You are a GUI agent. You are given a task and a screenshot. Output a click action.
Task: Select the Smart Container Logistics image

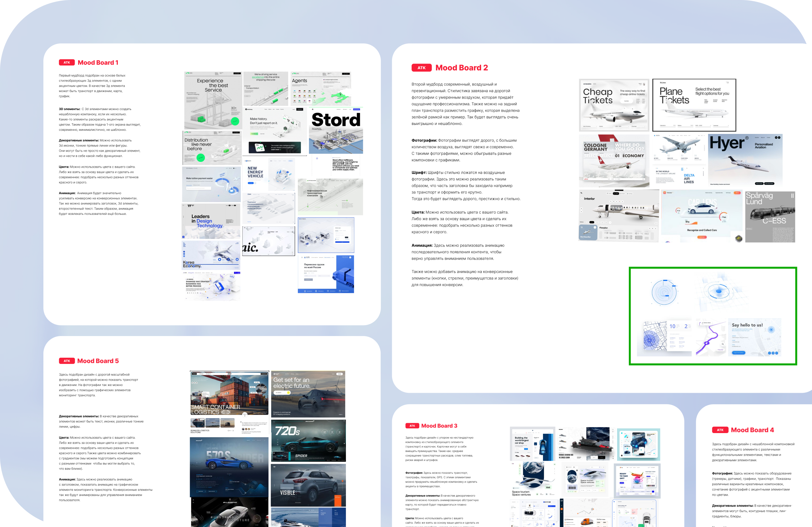click(229, 393)
